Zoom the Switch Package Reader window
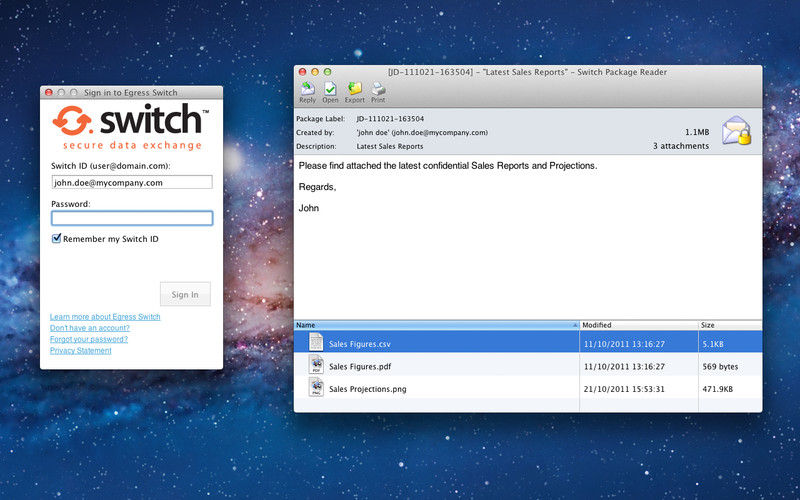 (328, 72)
